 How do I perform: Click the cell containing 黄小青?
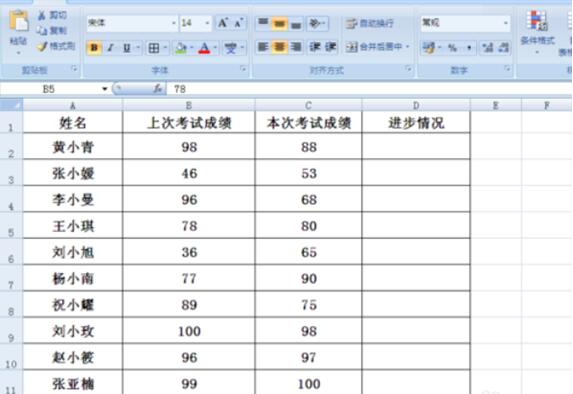(73, 147)
